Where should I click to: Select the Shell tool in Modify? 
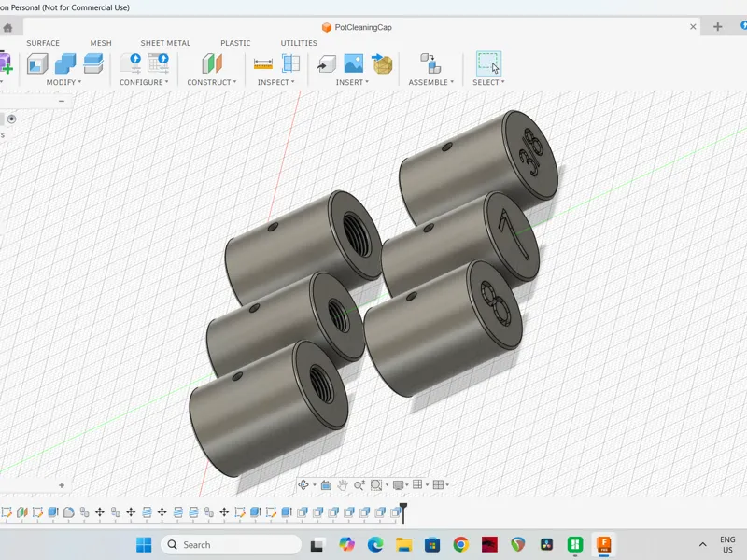[37, 63]
